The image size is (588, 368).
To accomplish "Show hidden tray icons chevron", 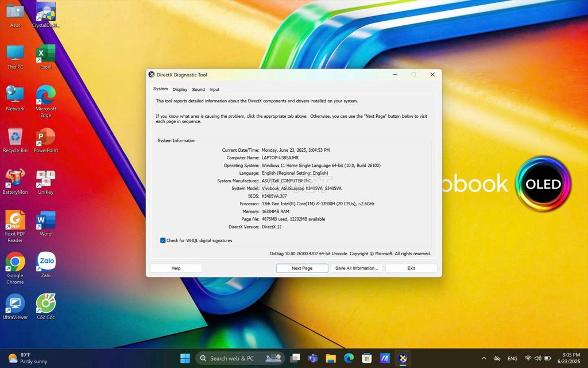I will click(x=483, y=358).
